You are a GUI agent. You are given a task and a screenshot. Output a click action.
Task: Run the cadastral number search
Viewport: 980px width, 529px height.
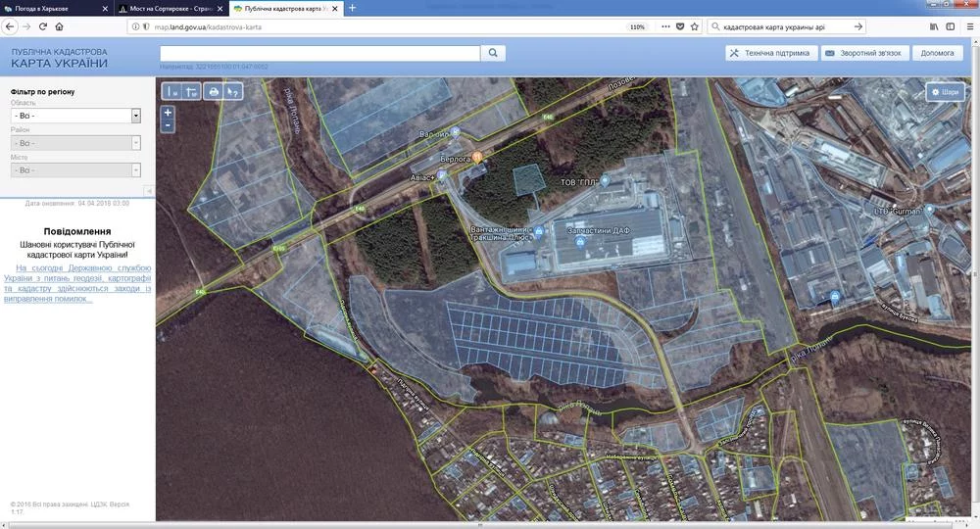(x=493, y=53)
